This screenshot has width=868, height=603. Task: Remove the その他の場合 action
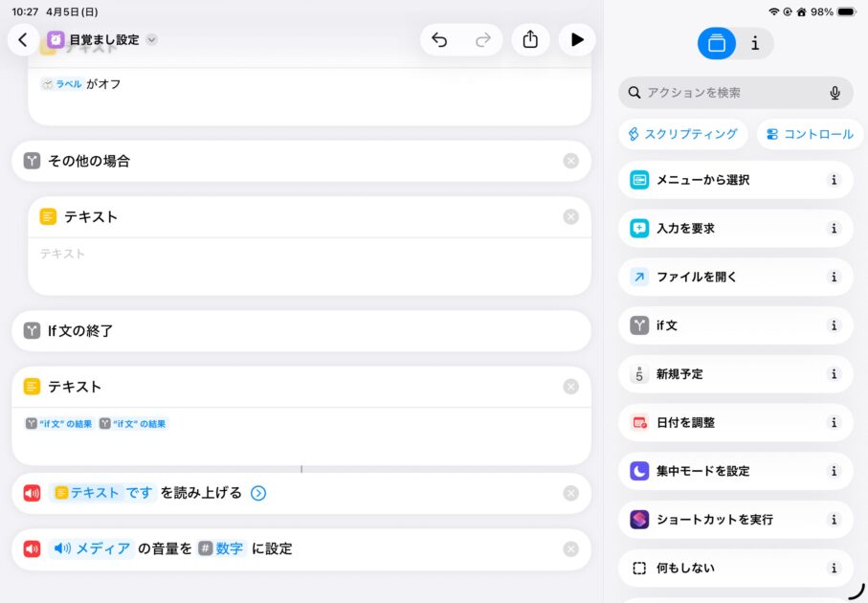(571, 161)
